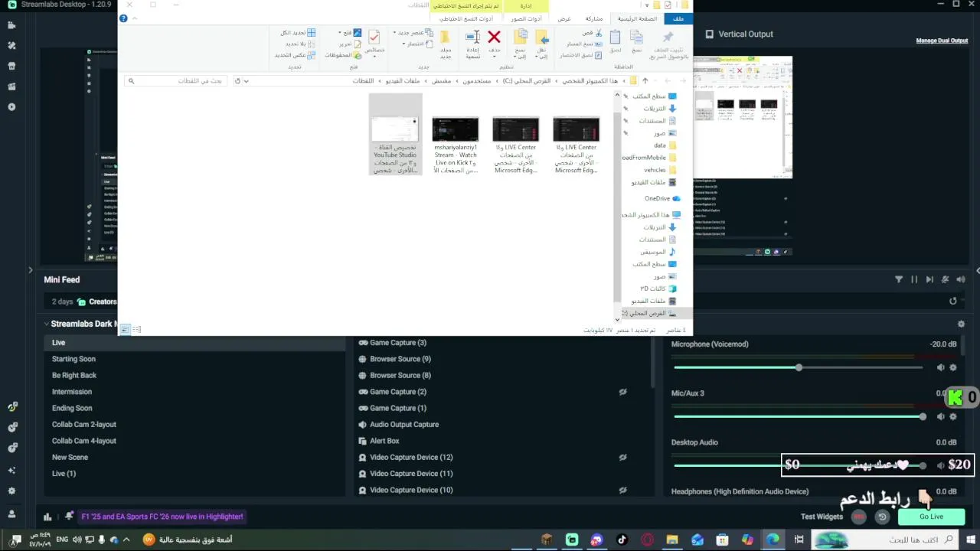
Task: Open the Move To (نقل إلى) dropdown
Action: point(542,44)
